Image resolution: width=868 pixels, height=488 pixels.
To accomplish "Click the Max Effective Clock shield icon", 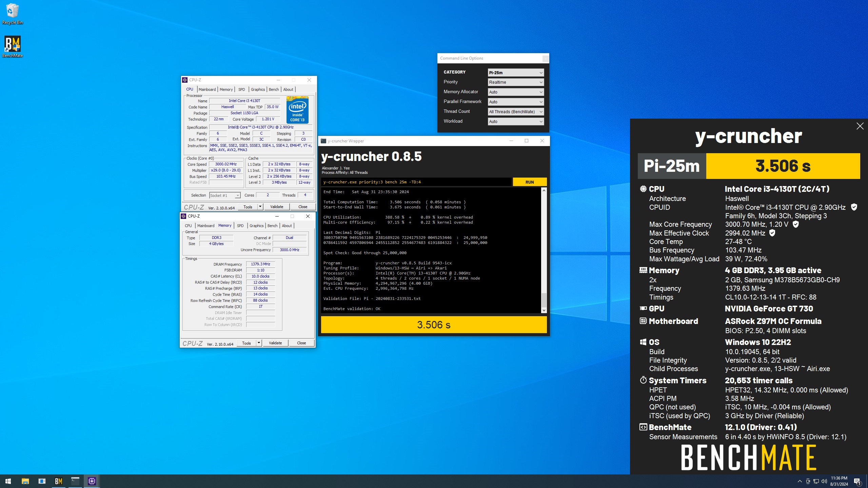I will [772, 233].
